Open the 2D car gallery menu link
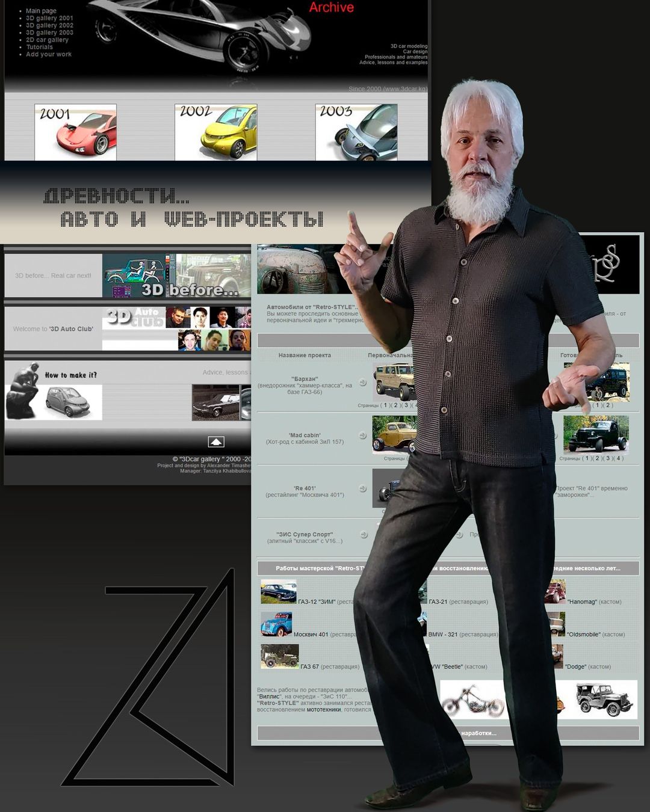This screenshot has height=812, width=650. point(47,40)
